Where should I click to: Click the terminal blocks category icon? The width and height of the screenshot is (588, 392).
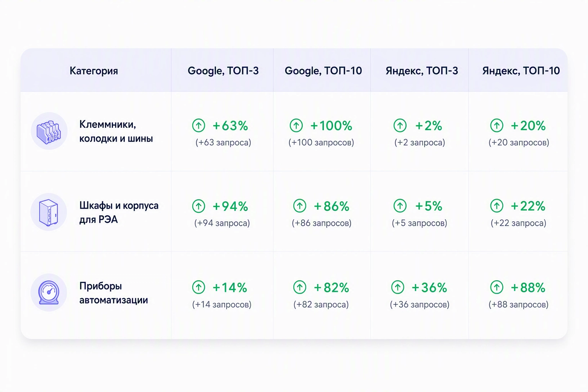click(x=49, y=131)
